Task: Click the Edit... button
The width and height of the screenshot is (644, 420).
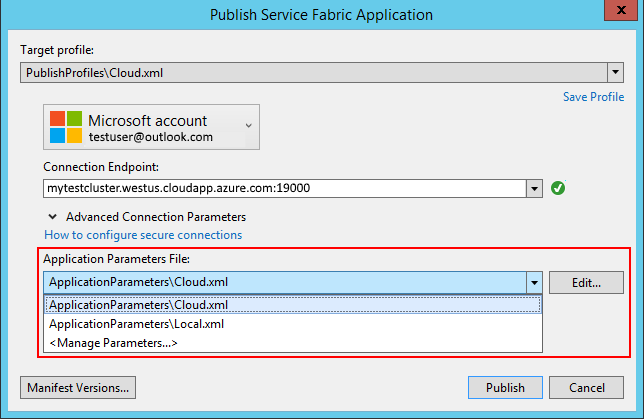Action: tap(586, 282)
